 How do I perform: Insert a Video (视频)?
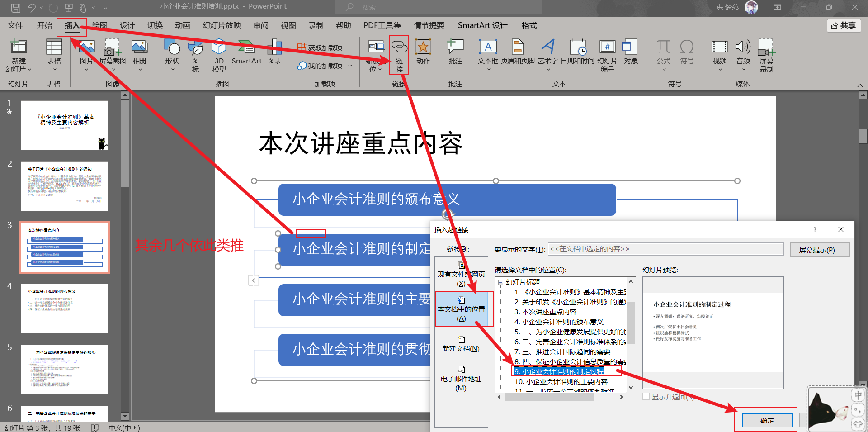coord(719,56)
